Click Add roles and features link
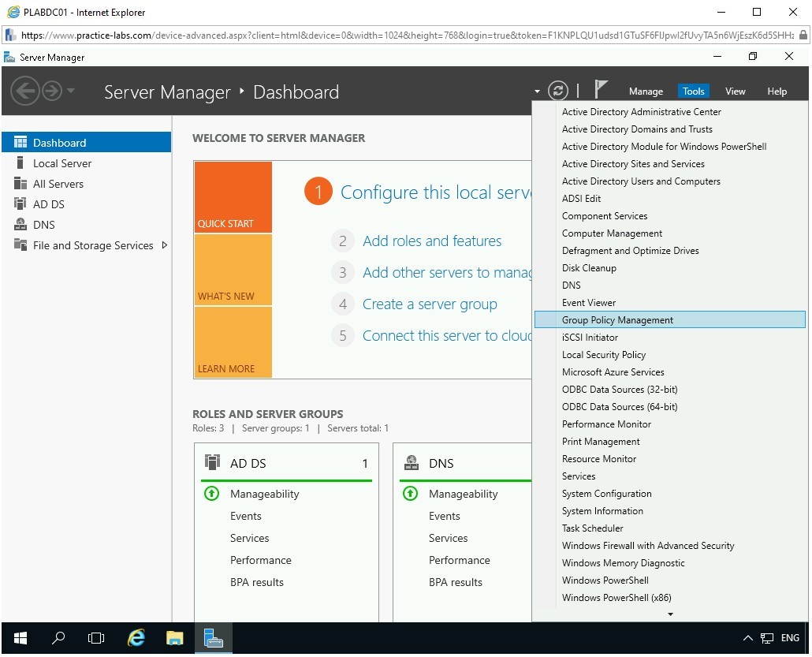This screenshot has height=657, width=812. point(432,241)
